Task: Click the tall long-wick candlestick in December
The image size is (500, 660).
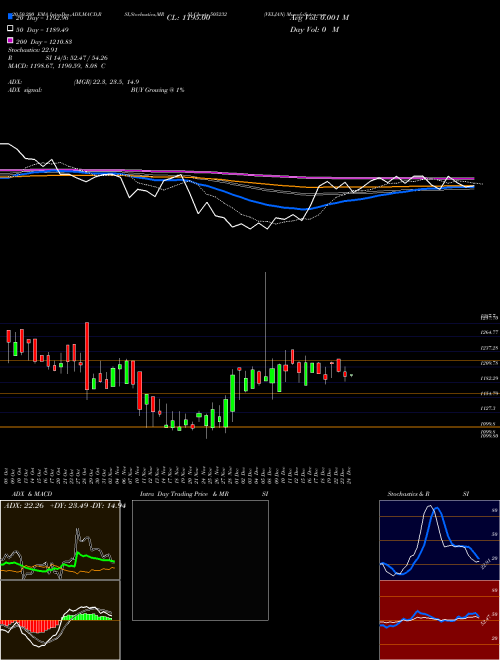Action: pos(266,327)
